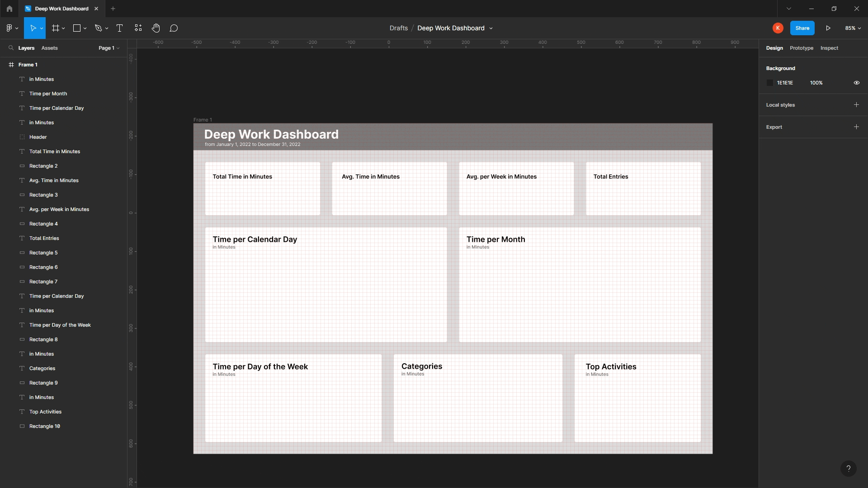Open the Help question mark button
Image resolution: width=868 pixels, height=488 pixels.
[849, 469]
